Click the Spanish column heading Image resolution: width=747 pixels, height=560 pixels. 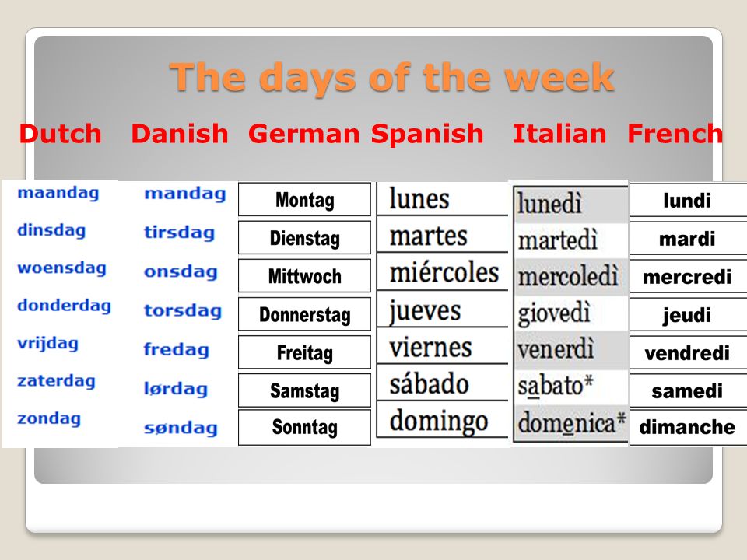tap(427, 134)
